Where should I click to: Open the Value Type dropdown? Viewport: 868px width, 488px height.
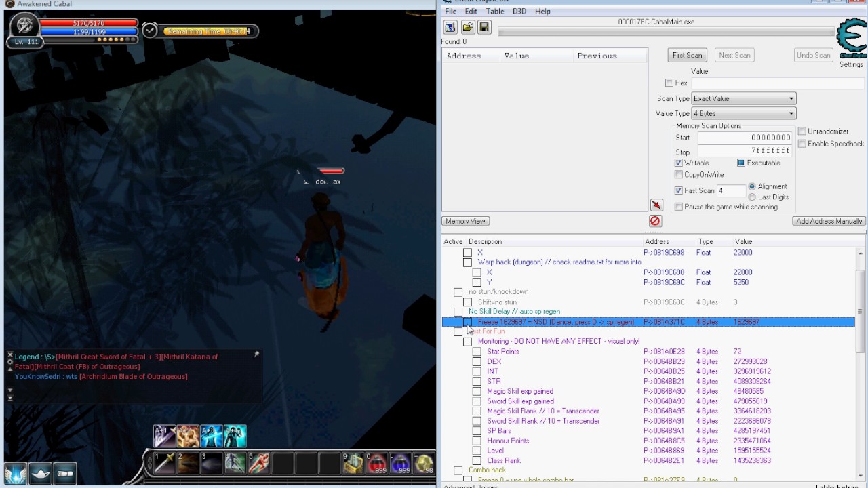coord(743,113)
